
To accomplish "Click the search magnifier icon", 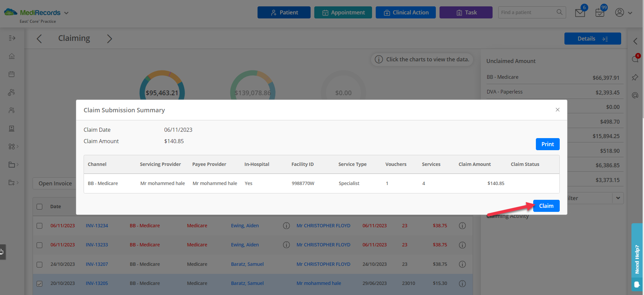I will [559, 12].
